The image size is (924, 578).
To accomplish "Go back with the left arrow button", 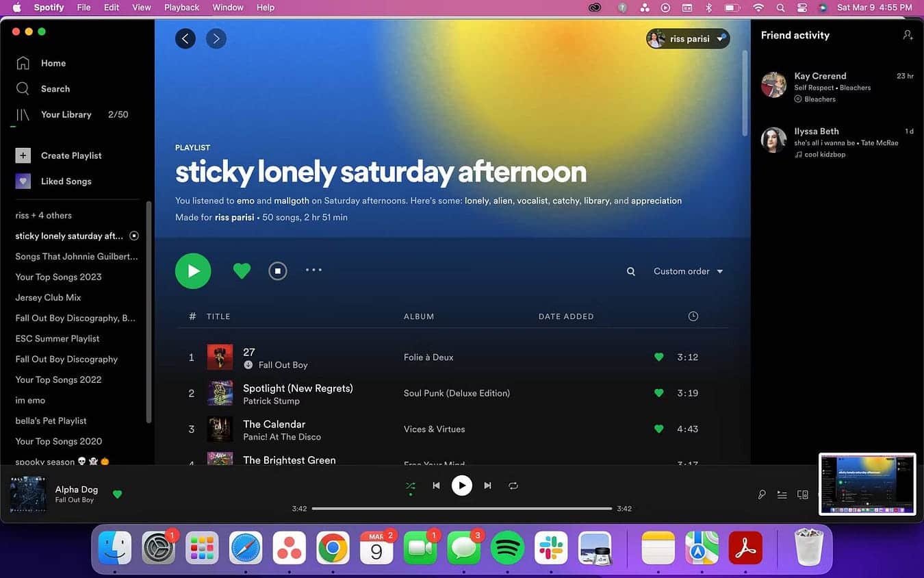I will coord(185,38).
